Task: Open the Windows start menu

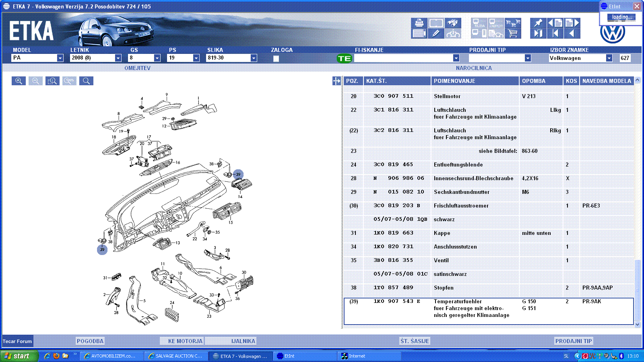Action: [19, 356]
